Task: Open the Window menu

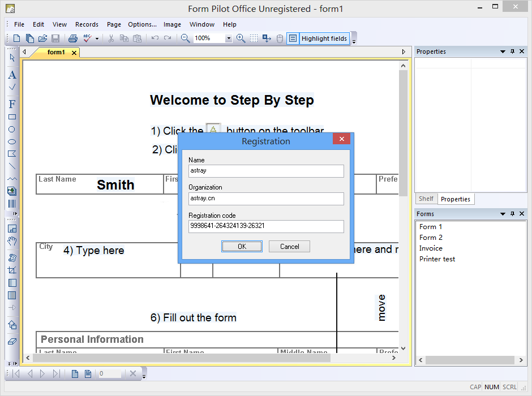Action: tap(202, 24)
